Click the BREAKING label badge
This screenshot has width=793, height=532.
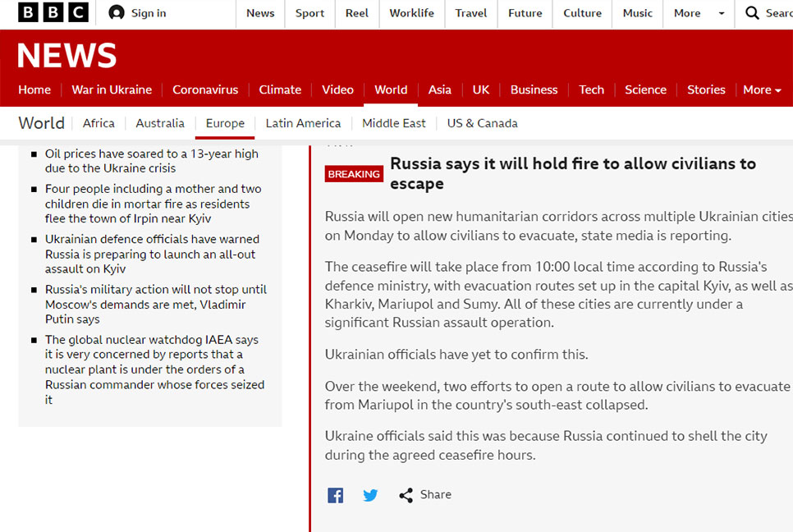(354, 174)
